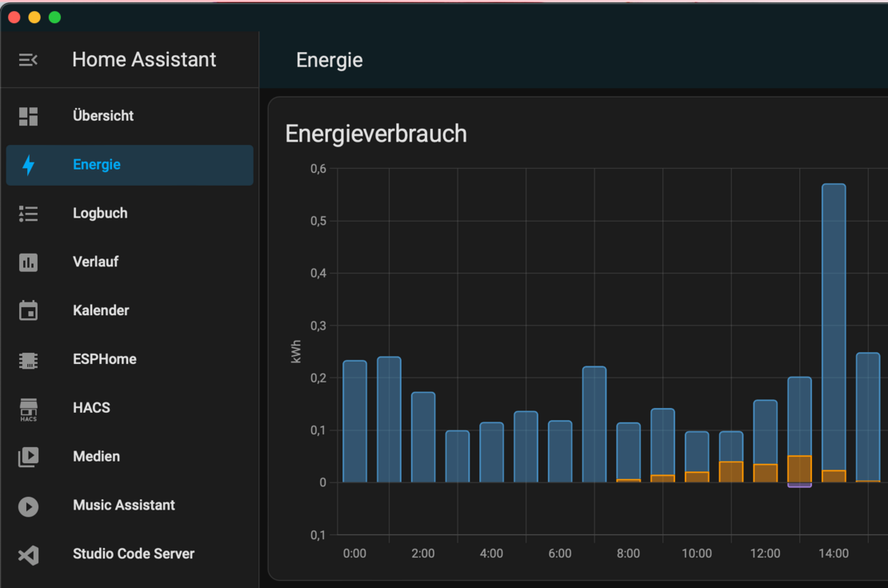Click the Music Assistant play icon
This screenshot has height=588, width=888.
pyautogui.click(x=28, y=506)
